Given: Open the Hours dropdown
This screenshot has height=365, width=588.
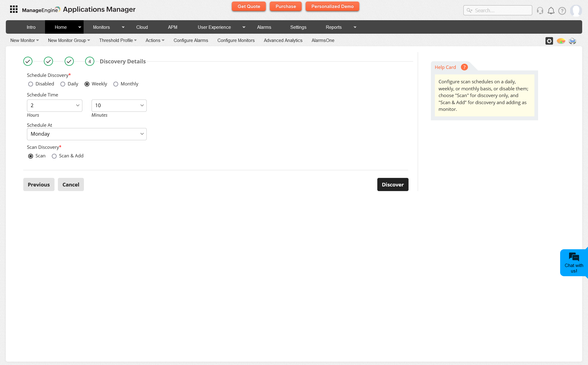Looking at the screenshot, I should 55,106.
